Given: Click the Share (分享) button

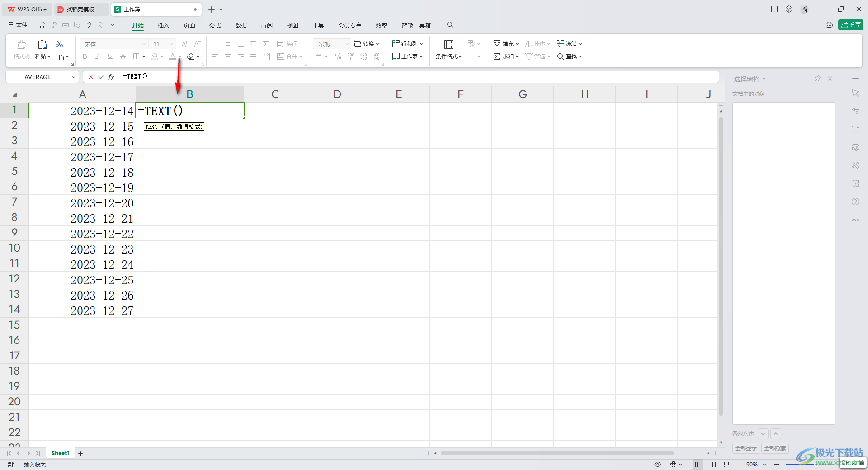Looking at the screenshot, I should tap(851, 25).
